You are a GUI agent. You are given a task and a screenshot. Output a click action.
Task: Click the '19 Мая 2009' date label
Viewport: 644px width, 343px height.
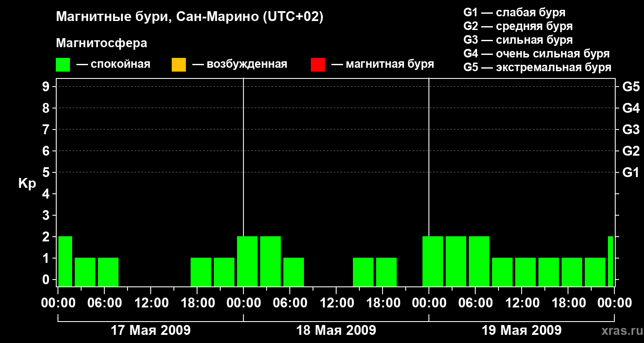pyautogui.click(x=521, y=331)
